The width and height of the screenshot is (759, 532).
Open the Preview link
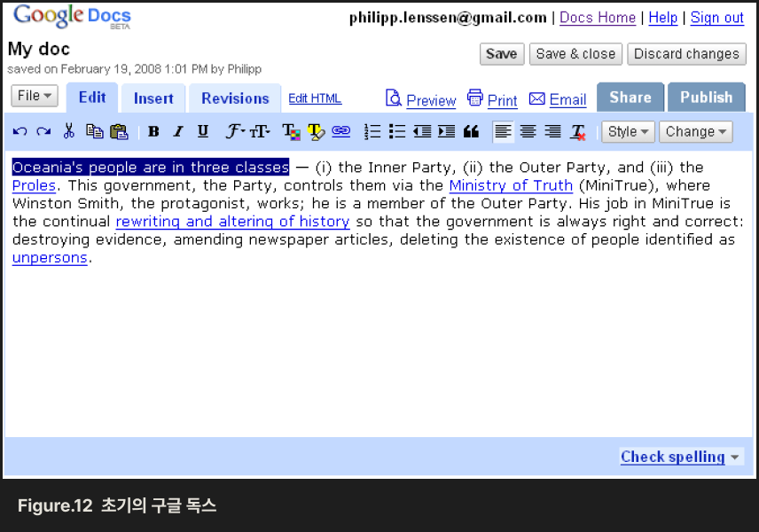pos(431,100)
